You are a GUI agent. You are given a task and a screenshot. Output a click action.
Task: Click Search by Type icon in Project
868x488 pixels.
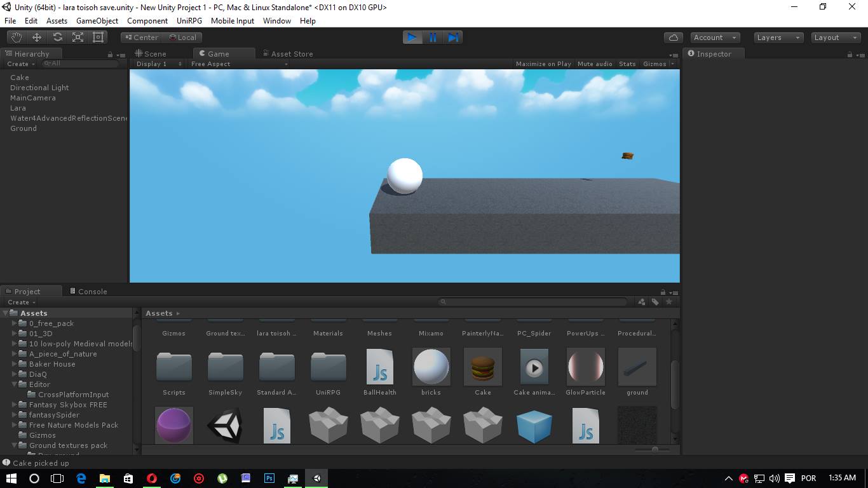[641, 302]
